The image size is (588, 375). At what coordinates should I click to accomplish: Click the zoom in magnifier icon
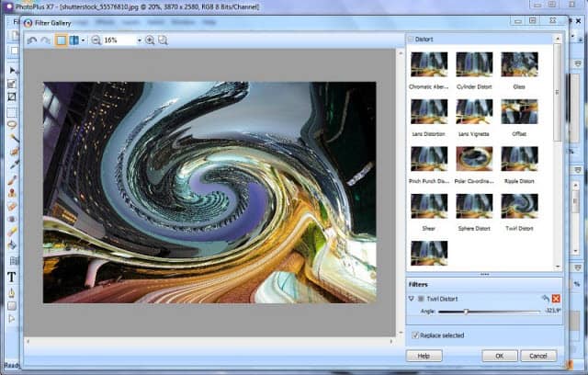(150, 40)
